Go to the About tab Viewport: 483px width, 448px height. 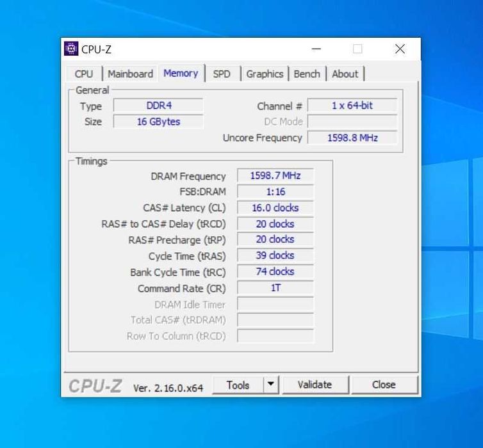345,74
